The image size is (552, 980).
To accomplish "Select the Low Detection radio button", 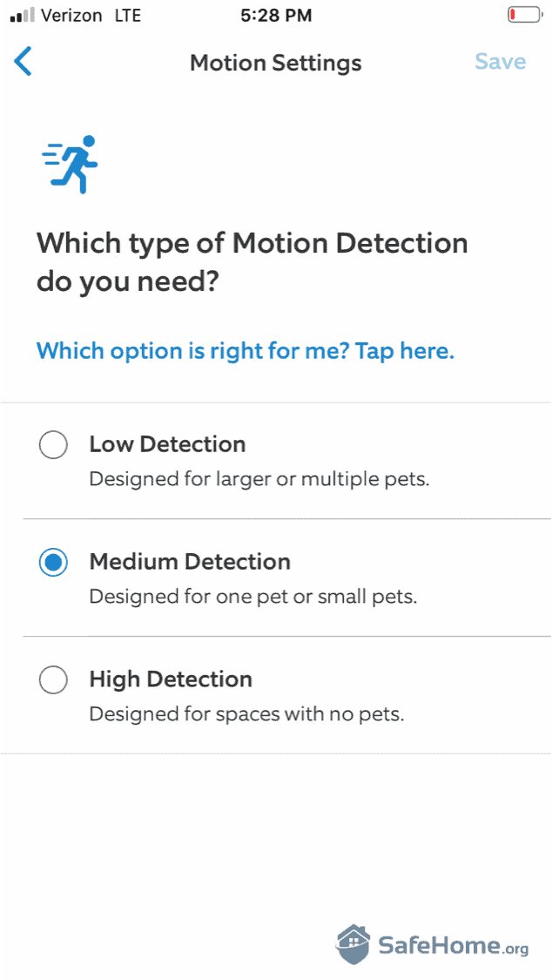I will [53, 445].
